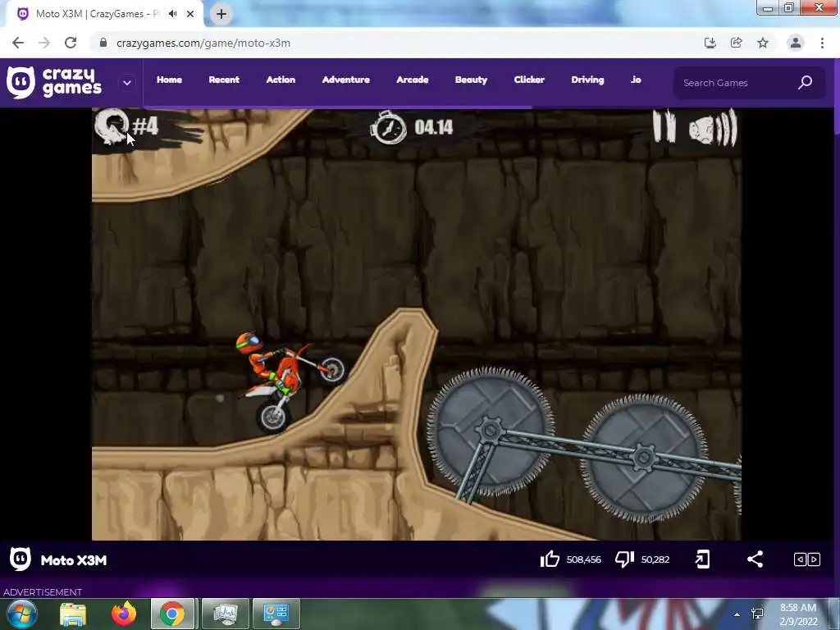Click the 508,456 likes count

[583, 559]
